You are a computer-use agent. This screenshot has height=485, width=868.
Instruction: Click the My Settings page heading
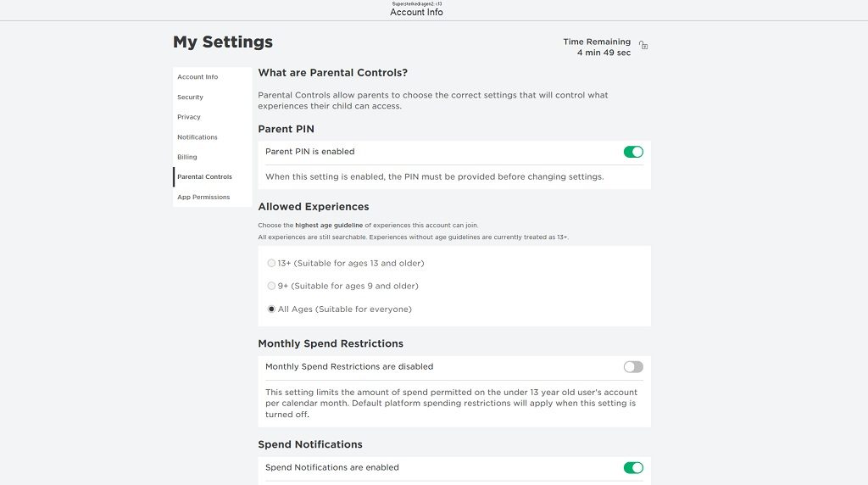coord(223,42)
